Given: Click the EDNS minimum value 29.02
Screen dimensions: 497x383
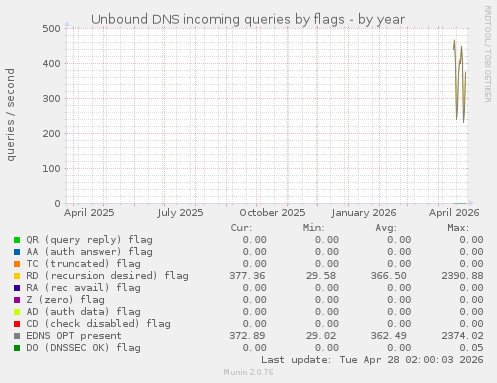Looking at the screenshot, I should (x=321, y=336).
